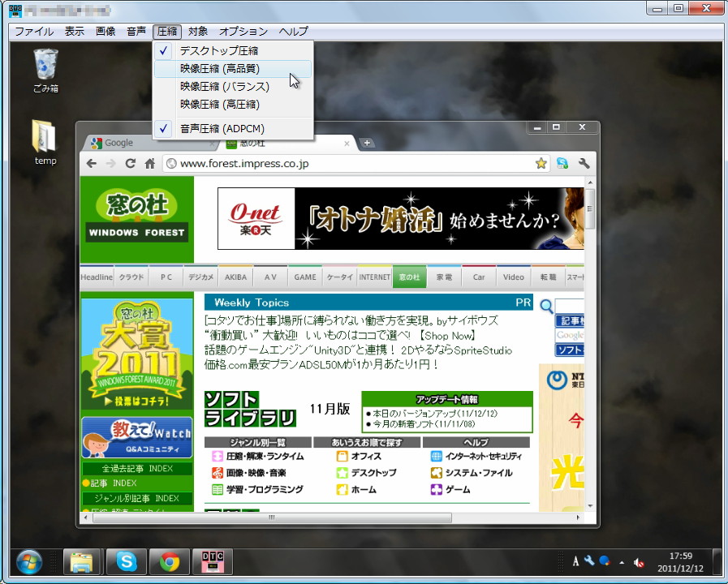This screenshot has height=584, width=728.
Task: Click the 窓の杜大賞 2011 award banner
Action: tap(137, 354)
